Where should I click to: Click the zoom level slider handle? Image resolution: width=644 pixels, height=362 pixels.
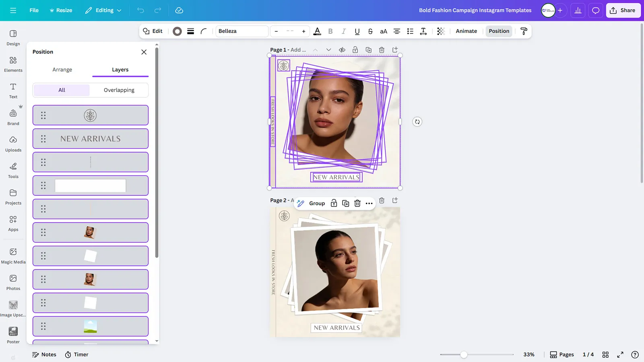(464, 354)
